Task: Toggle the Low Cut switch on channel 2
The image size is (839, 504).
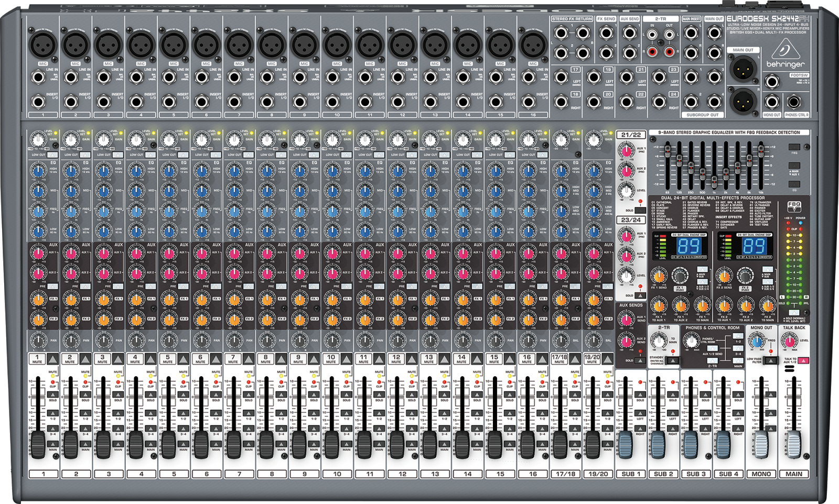Action: pos(85,155)
